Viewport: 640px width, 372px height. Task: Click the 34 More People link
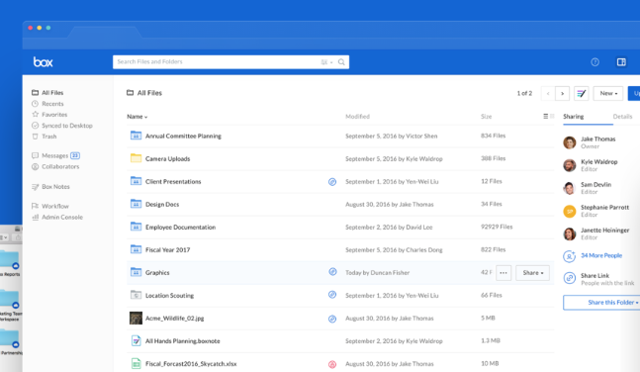click(601, 256)
